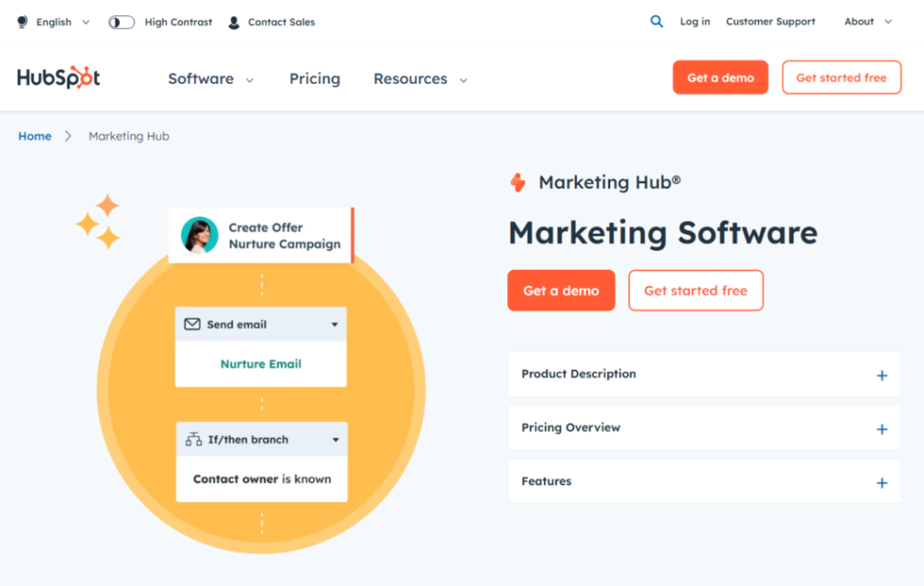Click the High Contrast label text
This screenshot has width=924, height=586.
[x=178, y=23]
